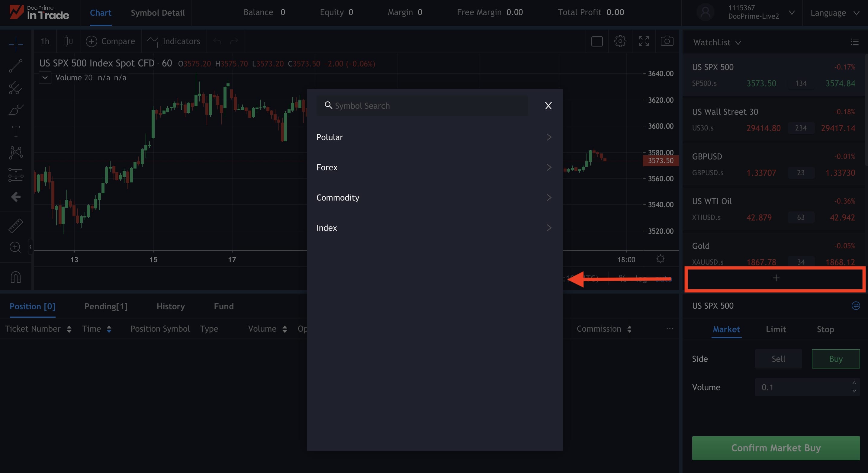
Task: Click the undo arrow in chart toolbar
Action: tap(217, 41)
